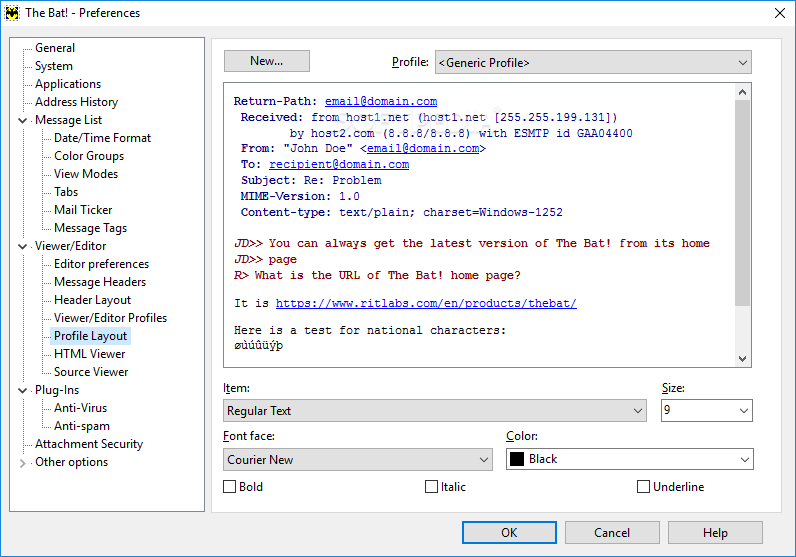Image resolution: width=796 pixels, height=557 pixels.
Task: Collapse the Viewer/Editor tree node
Action: pyautogui.click(x=22, y=246)
